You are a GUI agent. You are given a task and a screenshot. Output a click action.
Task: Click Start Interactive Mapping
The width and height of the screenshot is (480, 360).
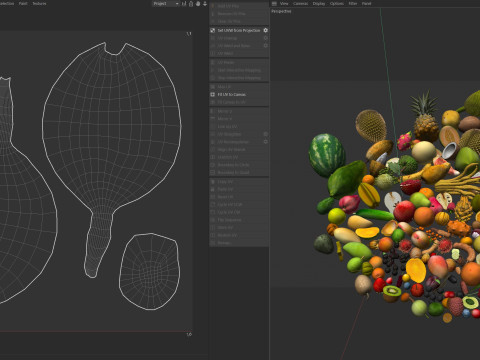point(239,70)
